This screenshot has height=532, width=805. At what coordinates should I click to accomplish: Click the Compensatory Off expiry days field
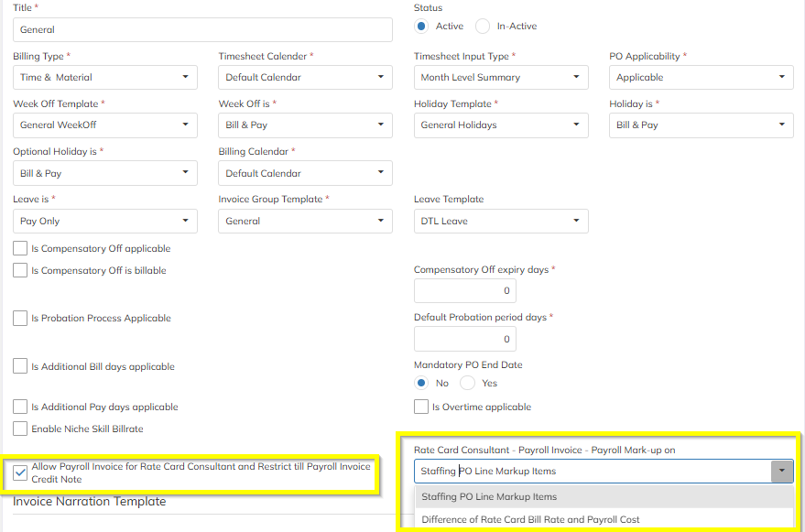click(464, 291)
